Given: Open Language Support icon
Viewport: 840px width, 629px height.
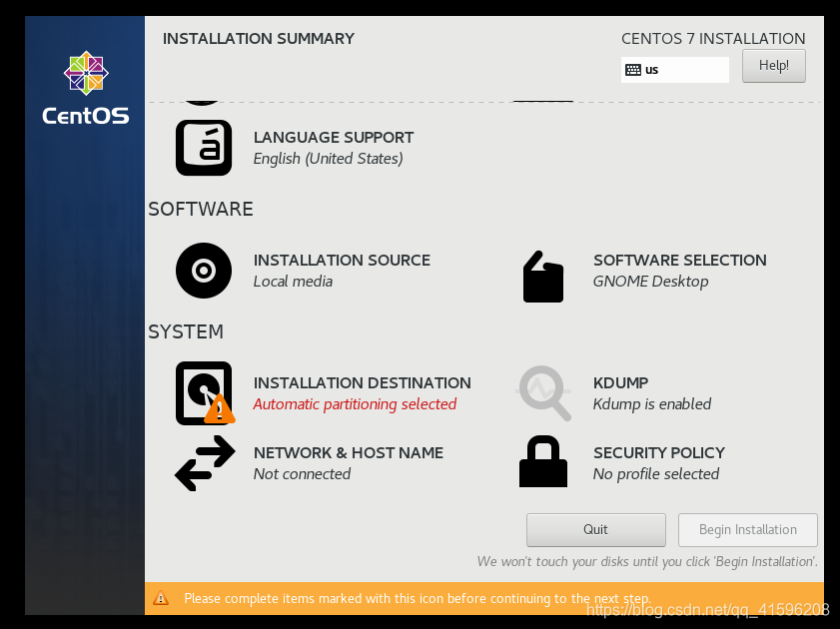Looking at the screenshot, I should [204, 148].
